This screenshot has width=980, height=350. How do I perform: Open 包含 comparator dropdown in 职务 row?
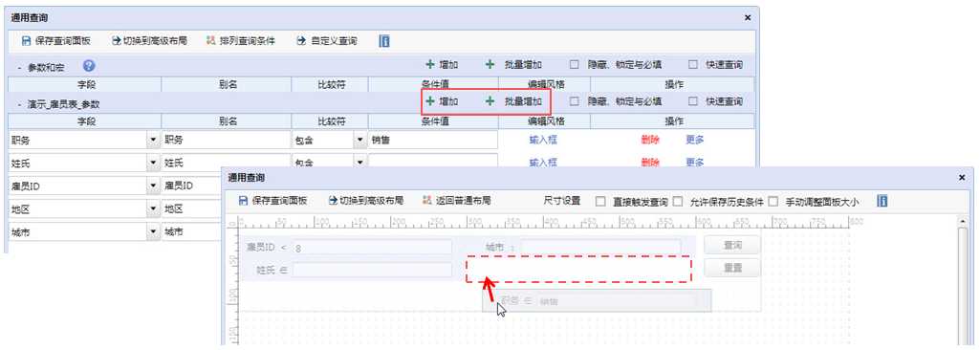point(359,140)
